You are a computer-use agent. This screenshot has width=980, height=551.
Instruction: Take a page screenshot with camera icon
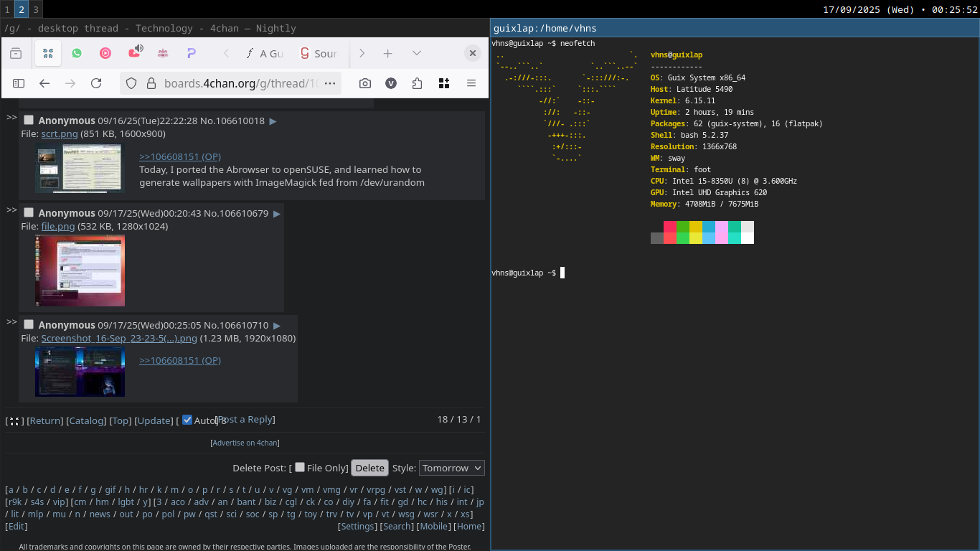[x=365, y=83]
